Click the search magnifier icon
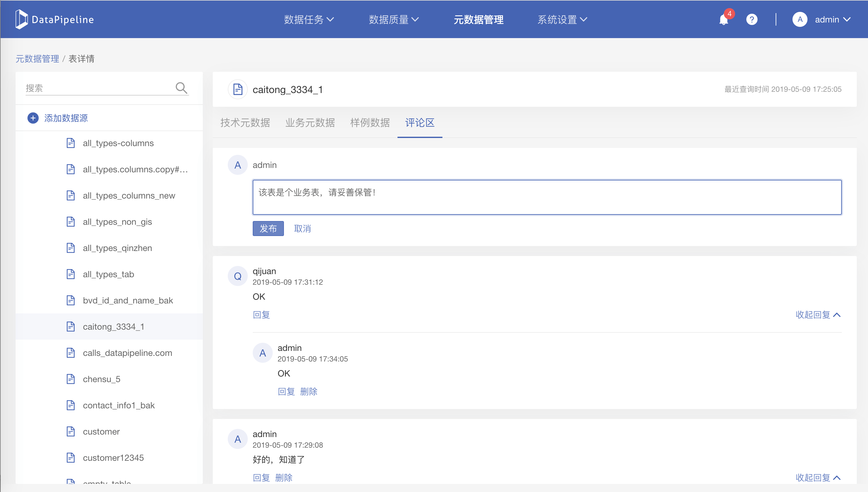The image size is (868, 492). (181, 88)
